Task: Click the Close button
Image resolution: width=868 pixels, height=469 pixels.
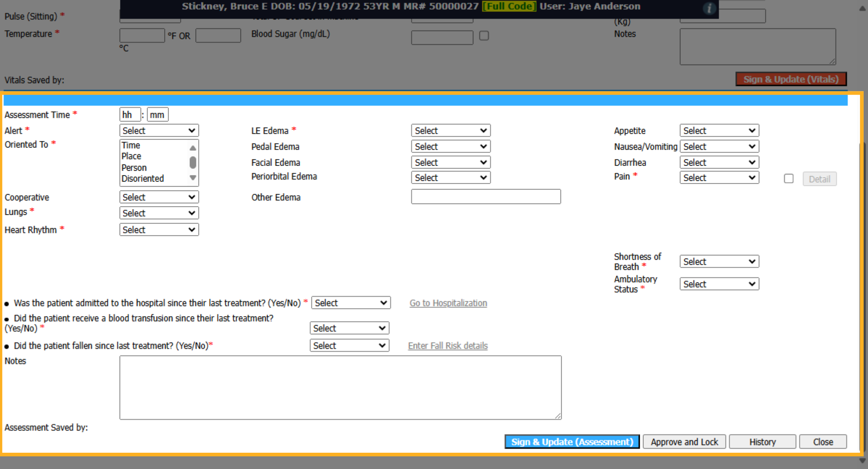Action: tap(823, 442)
